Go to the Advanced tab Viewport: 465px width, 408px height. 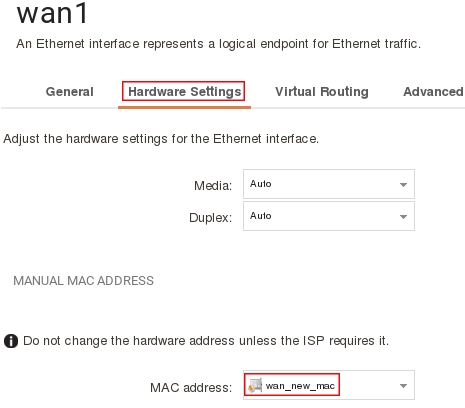pyautogui.click(x=433, y=92)
